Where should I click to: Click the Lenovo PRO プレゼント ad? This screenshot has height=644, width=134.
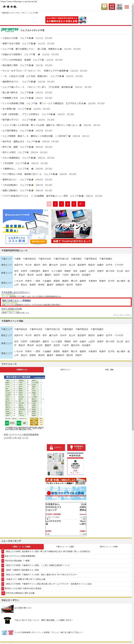[72, 227]
